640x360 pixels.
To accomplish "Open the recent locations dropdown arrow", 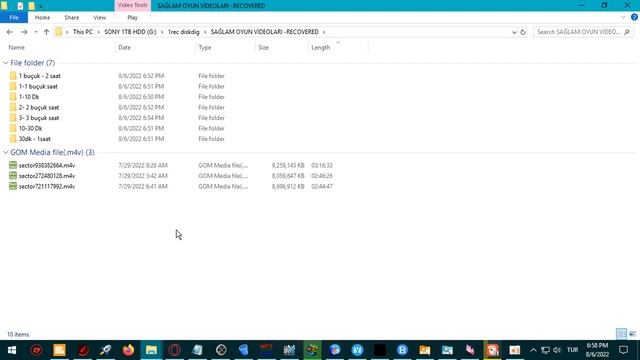I will click(x=36, y=32).
